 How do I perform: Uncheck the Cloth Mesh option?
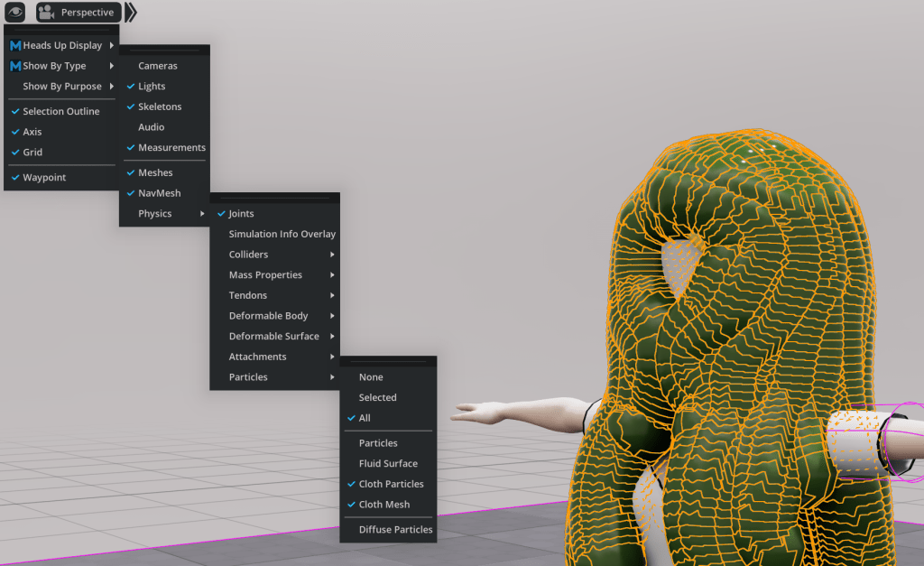click(383, 505)
